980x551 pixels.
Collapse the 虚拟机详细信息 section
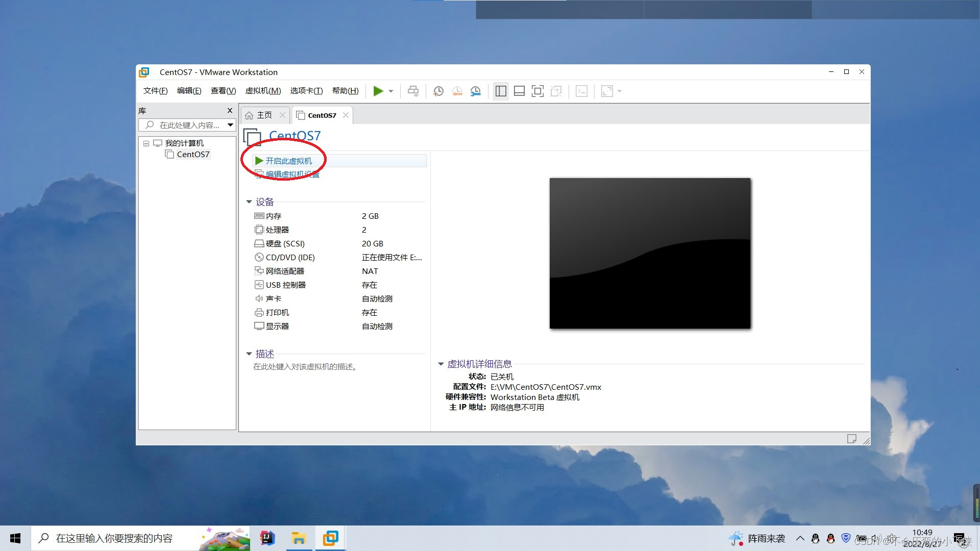[440, 364]
